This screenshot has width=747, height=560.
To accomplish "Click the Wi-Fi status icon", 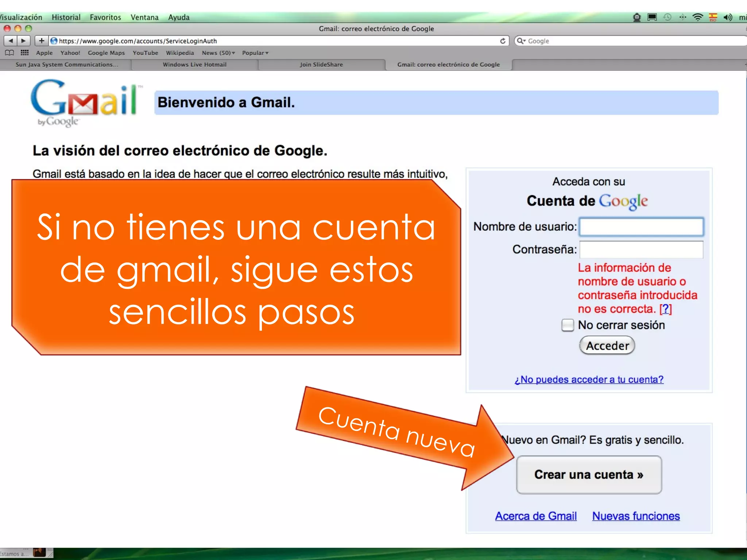I will pos(697,17).
